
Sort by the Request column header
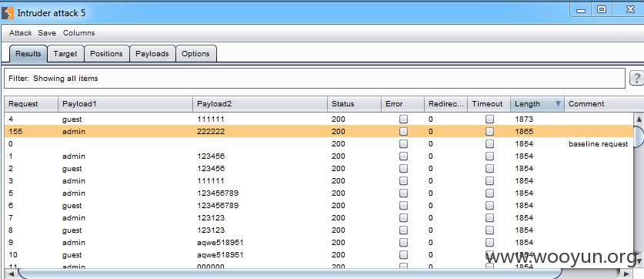[32, 104]
